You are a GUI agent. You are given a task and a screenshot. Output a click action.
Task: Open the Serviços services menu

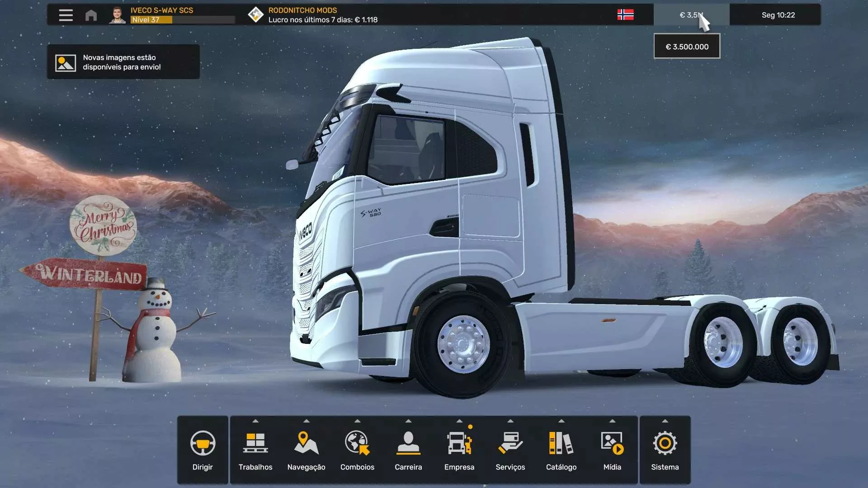[x=510, y=450]
